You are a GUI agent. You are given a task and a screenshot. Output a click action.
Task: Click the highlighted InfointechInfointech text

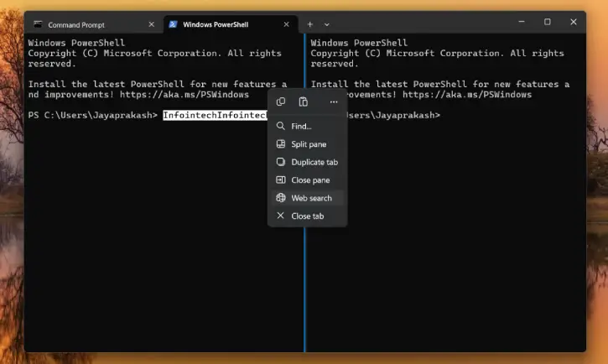pyautogui.click(x=214, y=115)
